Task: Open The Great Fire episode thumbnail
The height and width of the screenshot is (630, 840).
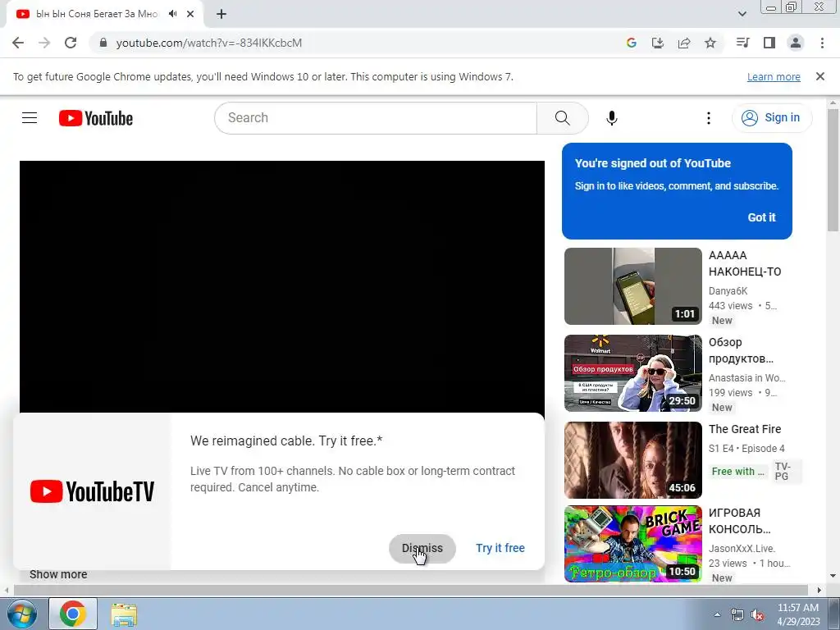Action: point(632,460)
